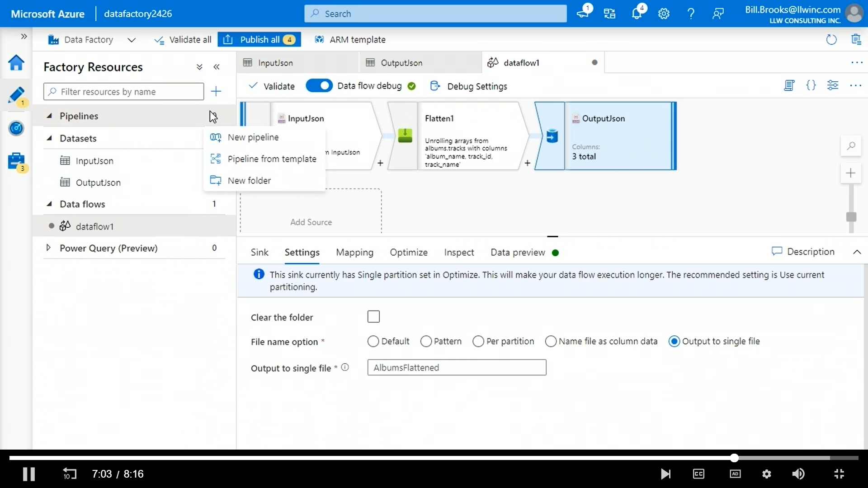The image size is (868, 488).
Task: Collapse the Datasets tree section
Action: click(49, 138)
